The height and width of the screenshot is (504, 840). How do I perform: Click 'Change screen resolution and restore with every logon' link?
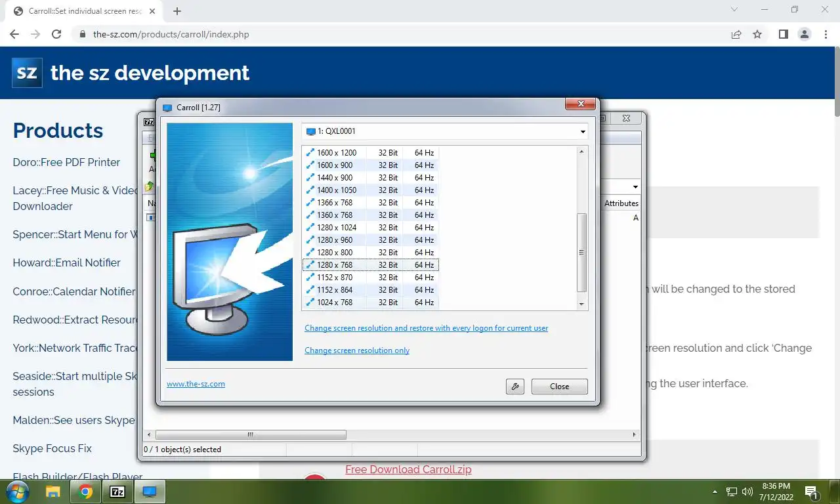coord(426,328)
